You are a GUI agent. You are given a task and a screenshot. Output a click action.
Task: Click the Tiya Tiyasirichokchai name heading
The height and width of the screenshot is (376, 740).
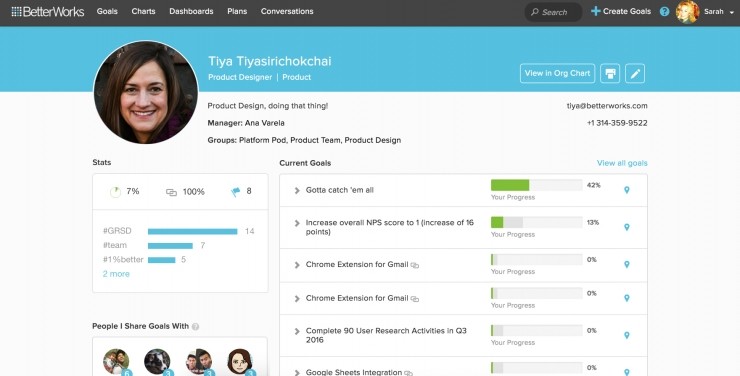click(270, 61)
